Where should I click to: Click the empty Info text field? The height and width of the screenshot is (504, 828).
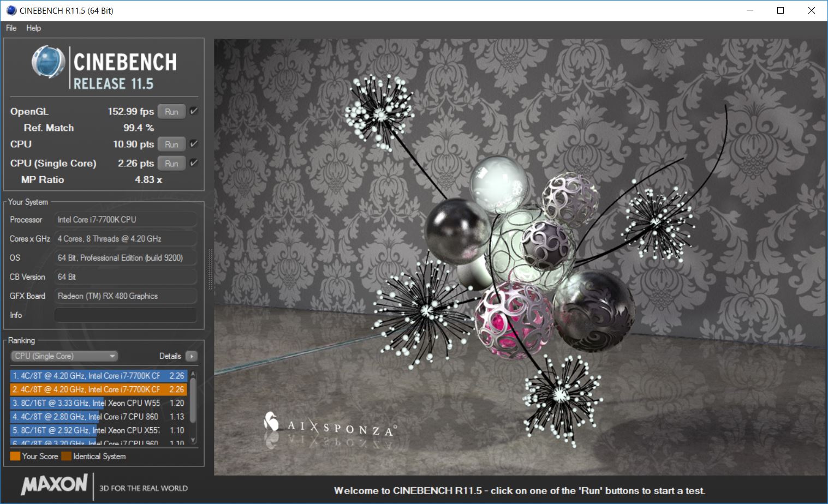click(126, 315)
